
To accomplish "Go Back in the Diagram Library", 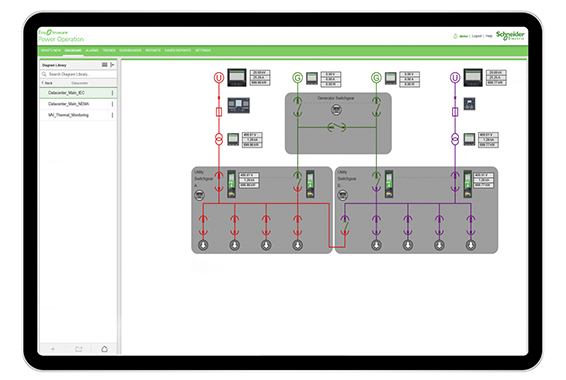I will [47, 83].
